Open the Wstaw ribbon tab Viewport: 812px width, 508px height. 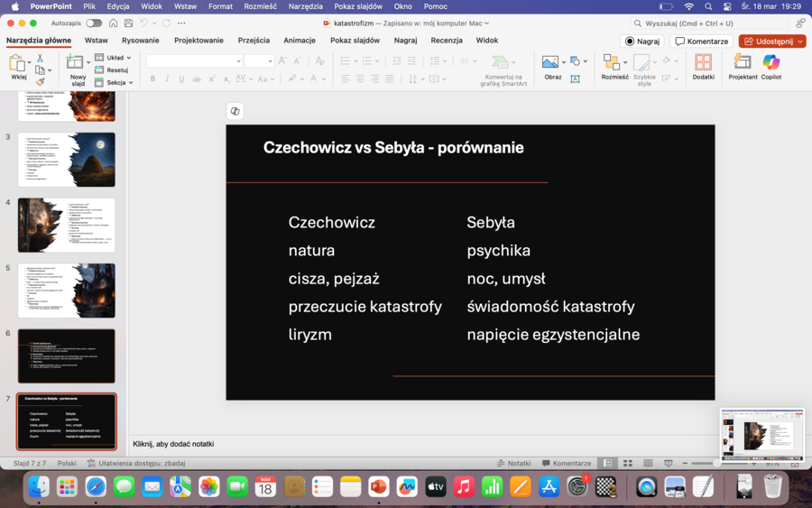(97, 41)
